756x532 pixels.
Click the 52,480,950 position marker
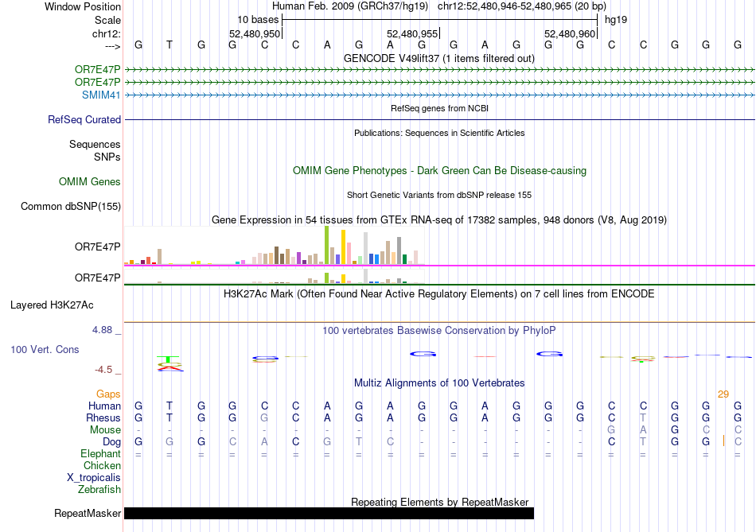[255, 33]
